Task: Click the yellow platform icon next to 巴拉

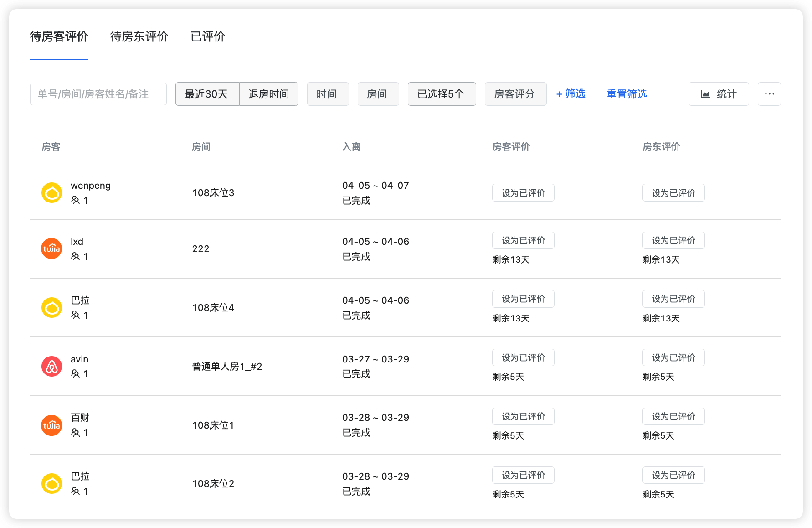Action: click(x=51, y=308)
